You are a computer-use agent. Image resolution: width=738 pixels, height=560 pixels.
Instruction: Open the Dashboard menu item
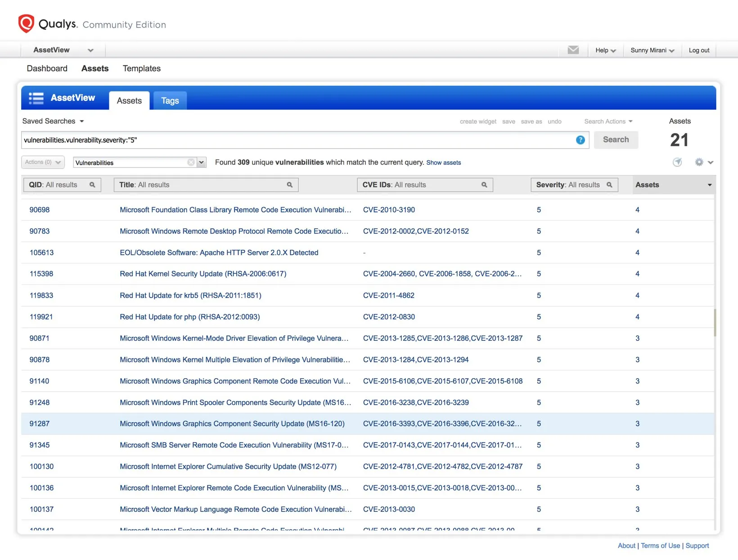[47, 68]
